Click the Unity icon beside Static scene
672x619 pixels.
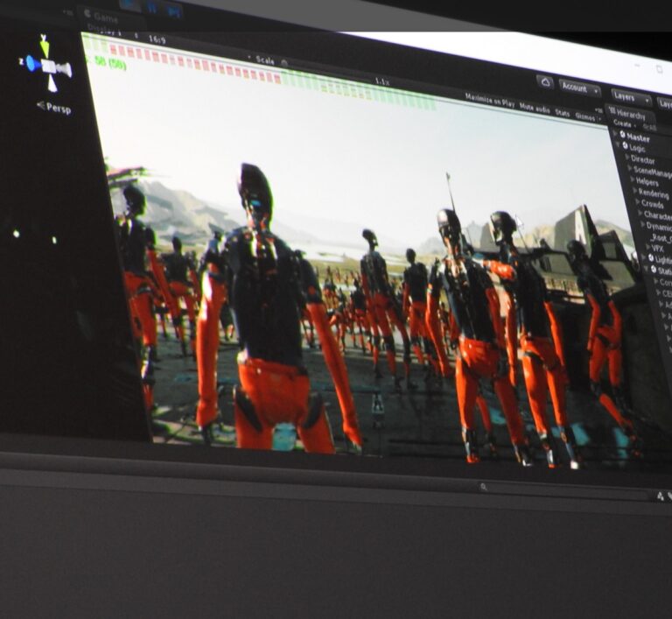click(654, 270)
